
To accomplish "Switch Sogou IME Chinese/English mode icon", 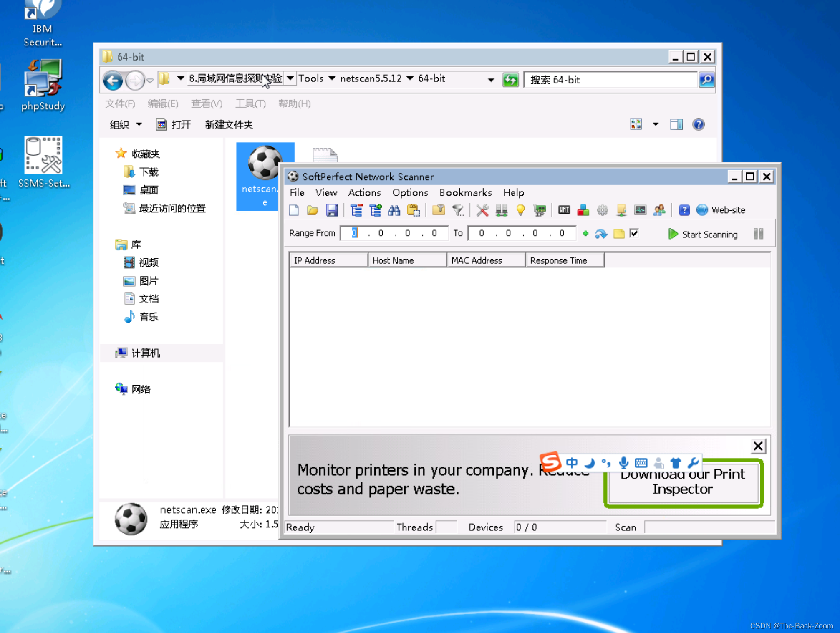I will pyautogui.click(x=572, y=463).
